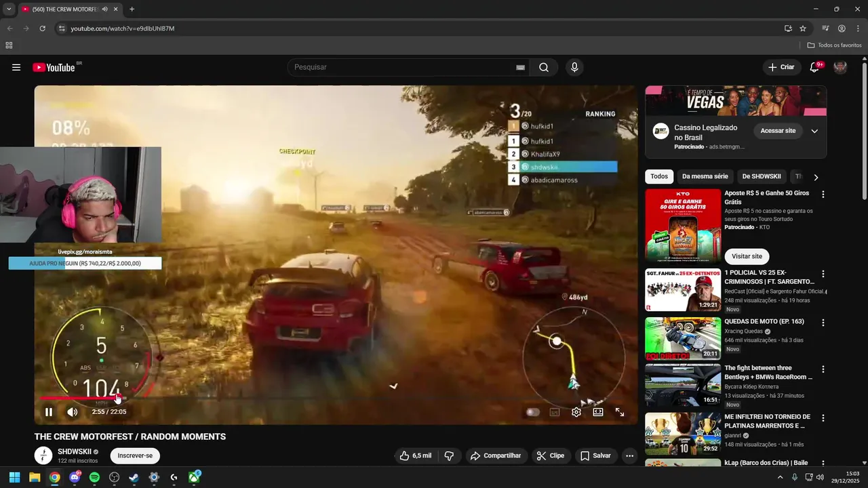Viewport: 868px width, 488px height.
Task: Open the notifications bell
Action: click(x=815, y=67)
